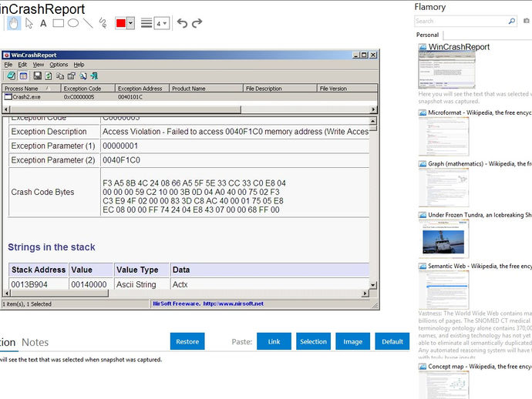
Task: Click the red color swatch
Action: tap(121, 23)
